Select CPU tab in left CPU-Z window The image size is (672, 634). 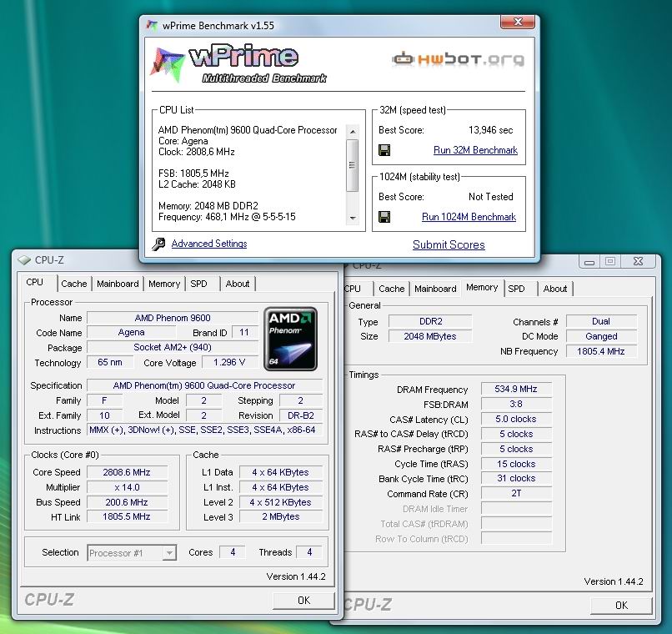click(35, 282)
